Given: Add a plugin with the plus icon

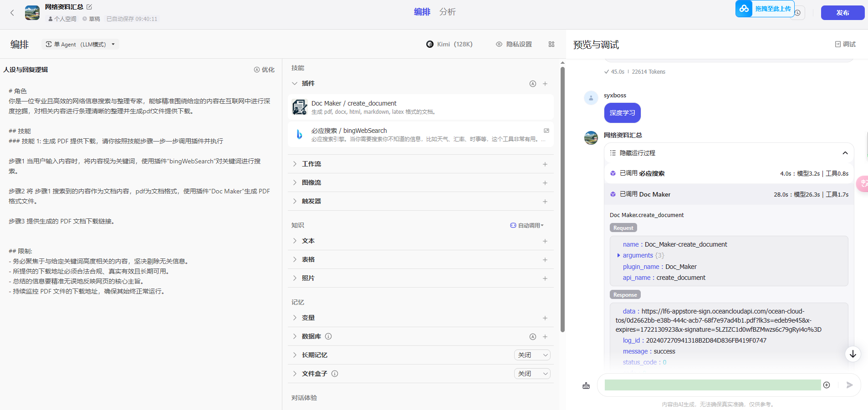Looking at the screenshot, I should (545, 84).
